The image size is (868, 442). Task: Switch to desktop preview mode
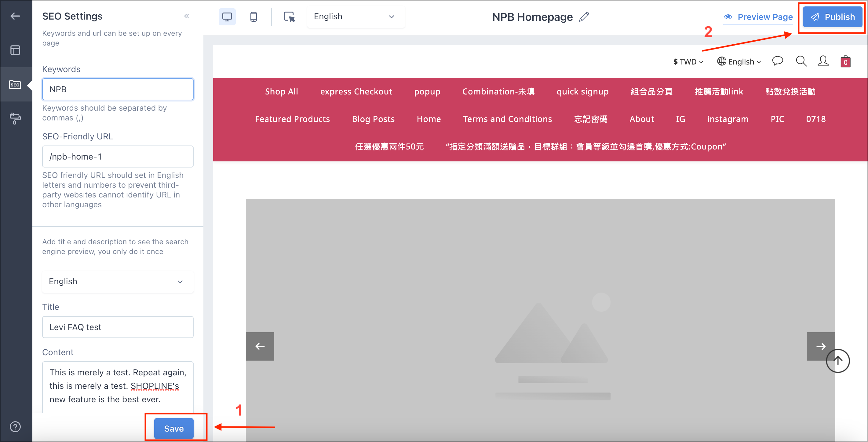coord(227,17)
